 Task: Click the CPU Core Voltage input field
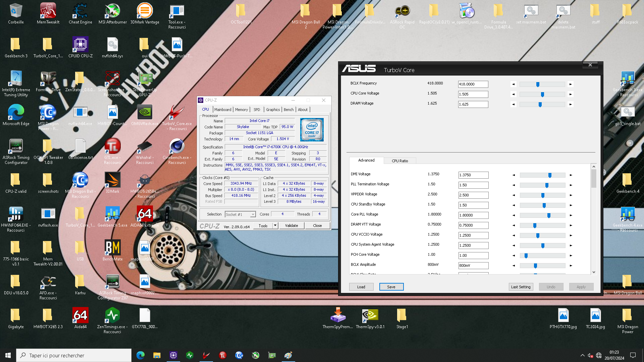click(x=473, y=94)
